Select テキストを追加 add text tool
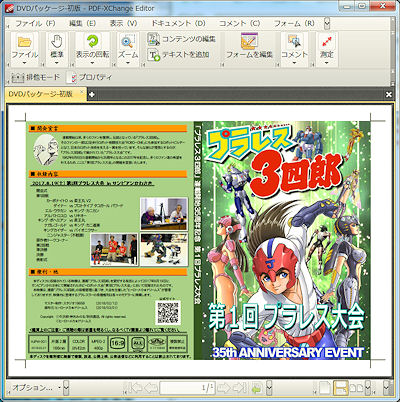Viewport: 400px width, 402px height. (x=179, y=55)
